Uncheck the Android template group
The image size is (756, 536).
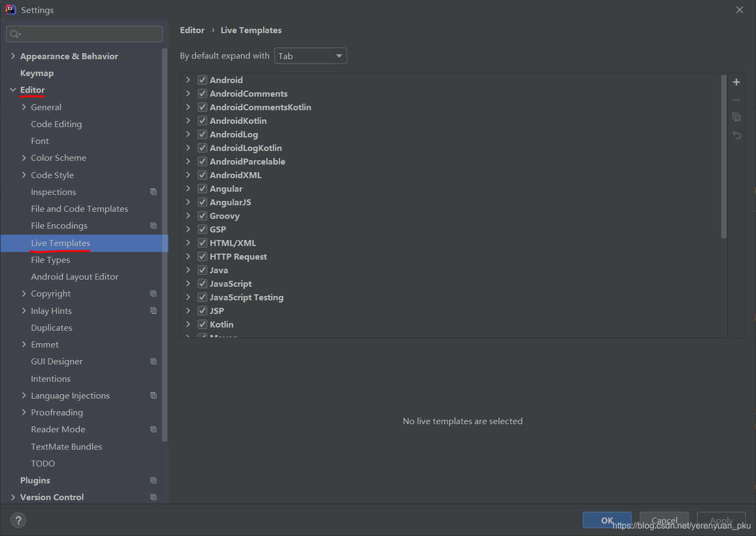(202, 80)
